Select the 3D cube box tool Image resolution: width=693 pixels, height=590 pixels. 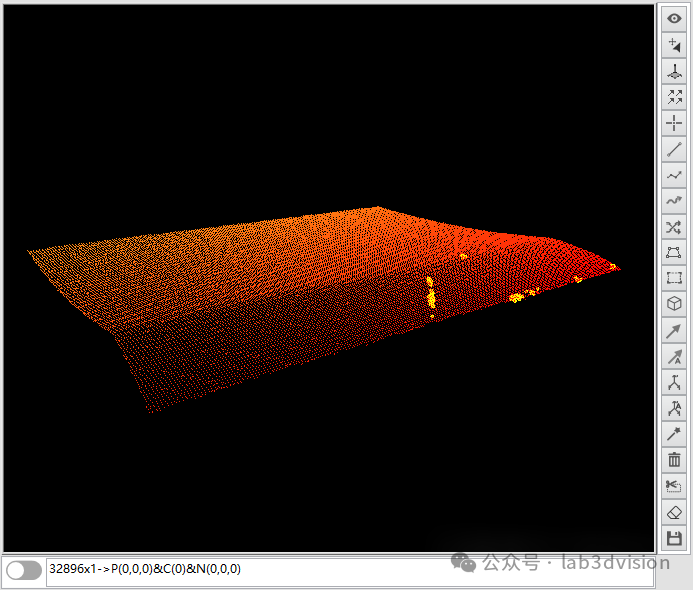coord(674,304)
